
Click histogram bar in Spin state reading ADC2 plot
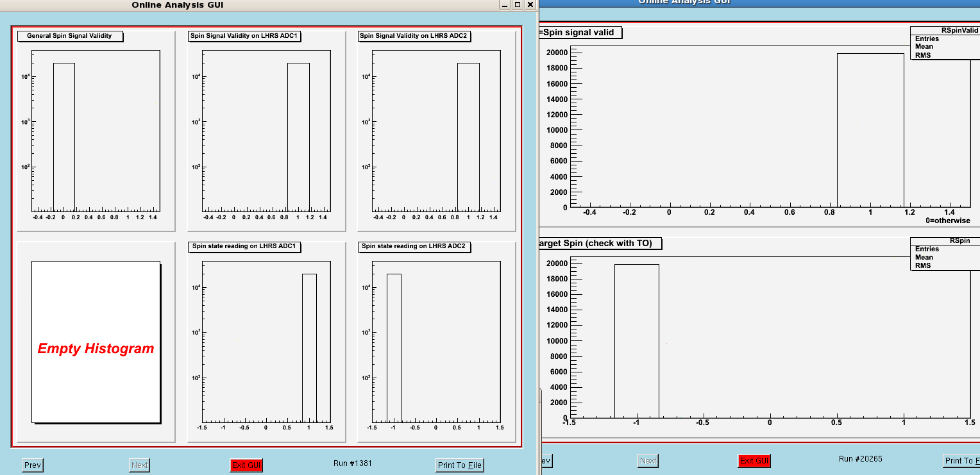(x=394, y=348)
